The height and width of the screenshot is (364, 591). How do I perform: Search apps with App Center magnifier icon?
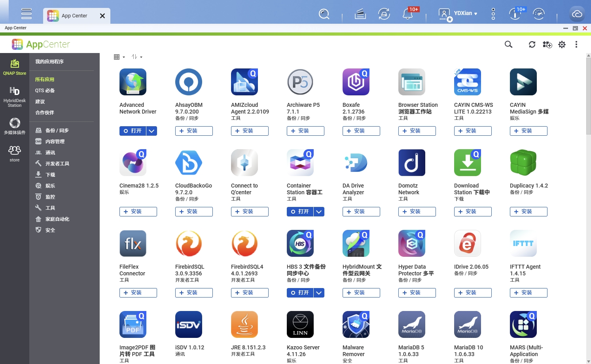click(508, 44)
